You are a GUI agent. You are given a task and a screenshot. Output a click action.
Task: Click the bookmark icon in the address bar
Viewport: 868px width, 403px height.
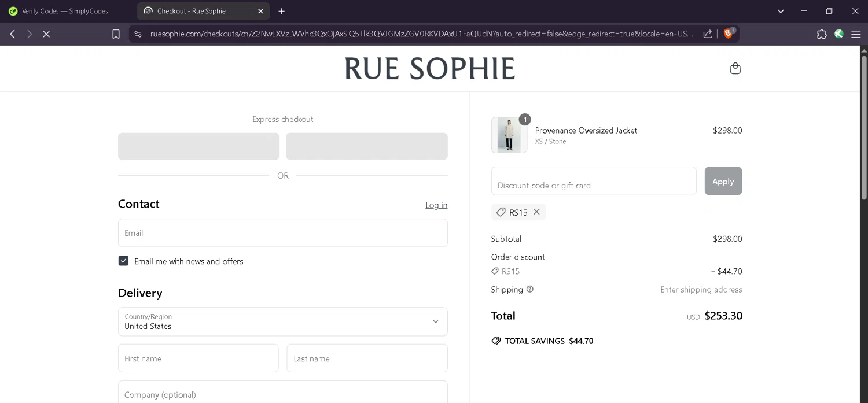[x=116, y=34]
